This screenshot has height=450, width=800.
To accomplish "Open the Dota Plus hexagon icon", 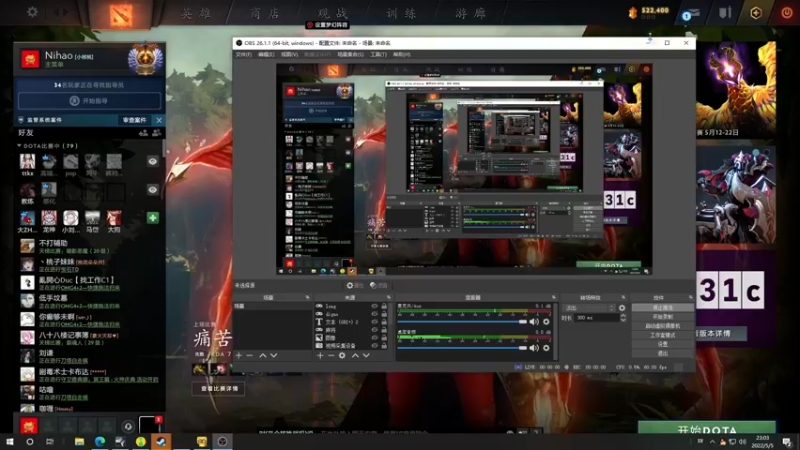I will pyautogui.click(x=756, y=13).
